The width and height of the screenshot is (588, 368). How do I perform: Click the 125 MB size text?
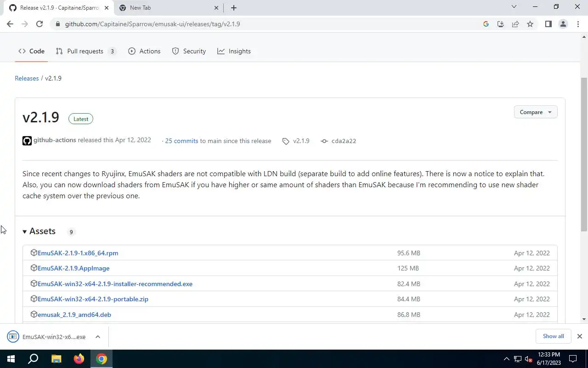point(408,268)
